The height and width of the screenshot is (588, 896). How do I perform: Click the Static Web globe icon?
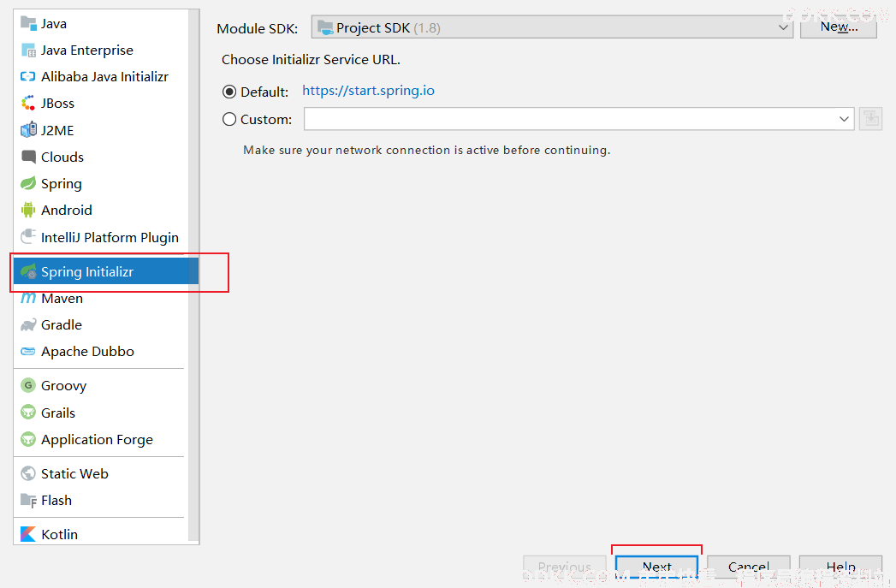[28, 473]
